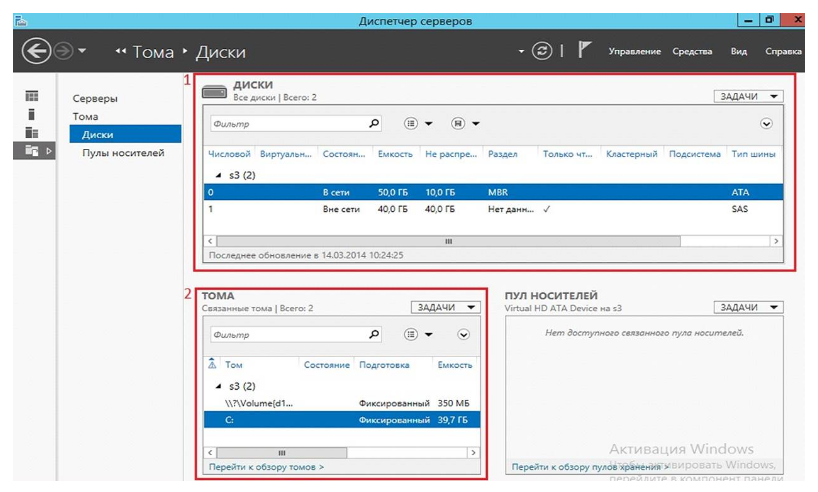
Task: Click the file services icon in sidebar
Action: point(32,151)
